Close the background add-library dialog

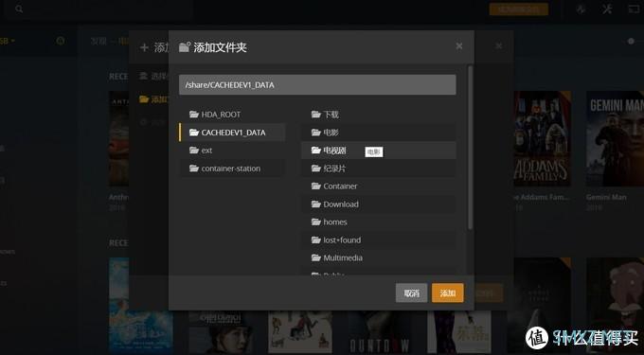click(498, 46)
